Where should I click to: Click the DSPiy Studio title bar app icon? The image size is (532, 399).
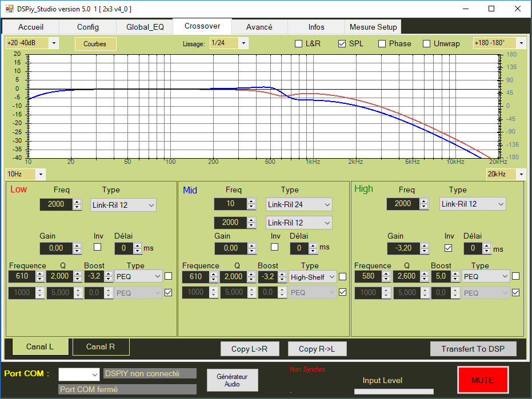pyautogui.click(x=9, y=9)
